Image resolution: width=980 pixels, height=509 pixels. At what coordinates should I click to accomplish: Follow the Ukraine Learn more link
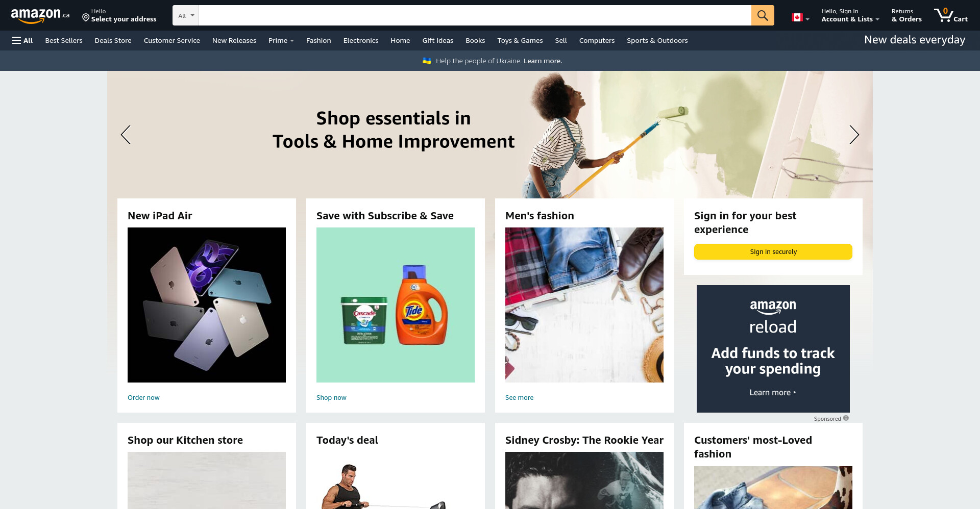543,61
